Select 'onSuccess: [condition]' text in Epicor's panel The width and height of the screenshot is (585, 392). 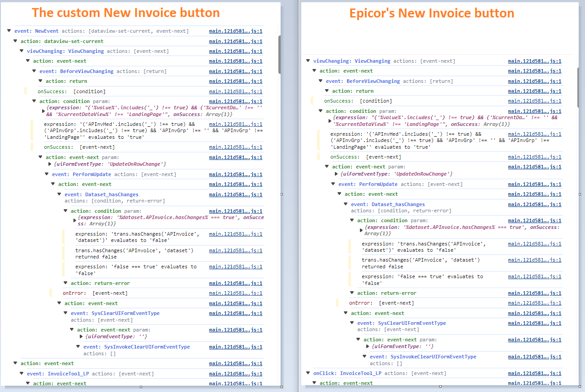coord(358,101)
